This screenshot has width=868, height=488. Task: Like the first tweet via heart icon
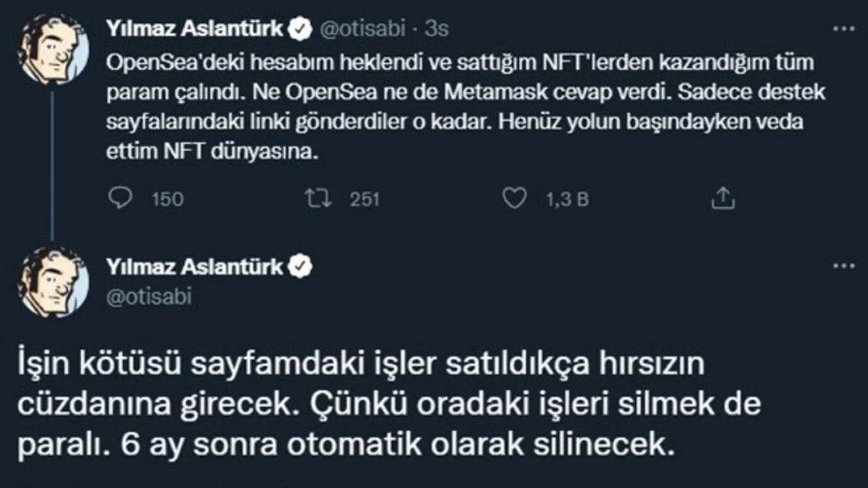[x=515, y=196]
